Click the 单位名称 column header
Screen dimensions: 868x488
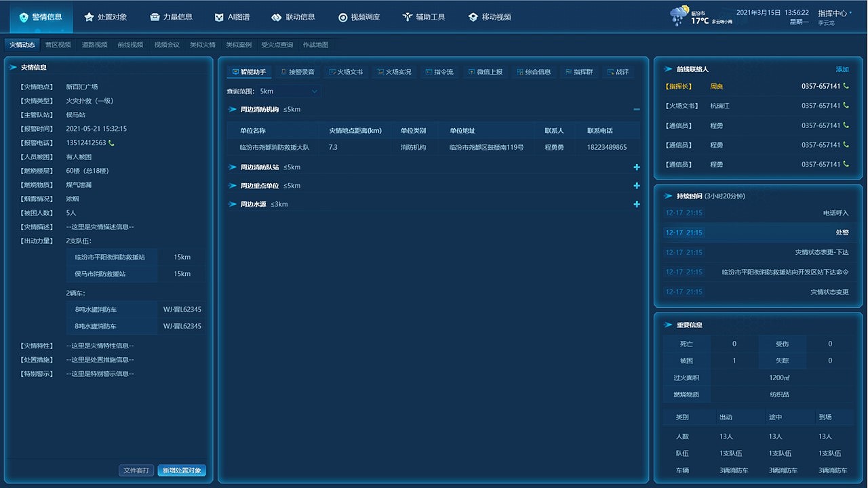(253, 131)
